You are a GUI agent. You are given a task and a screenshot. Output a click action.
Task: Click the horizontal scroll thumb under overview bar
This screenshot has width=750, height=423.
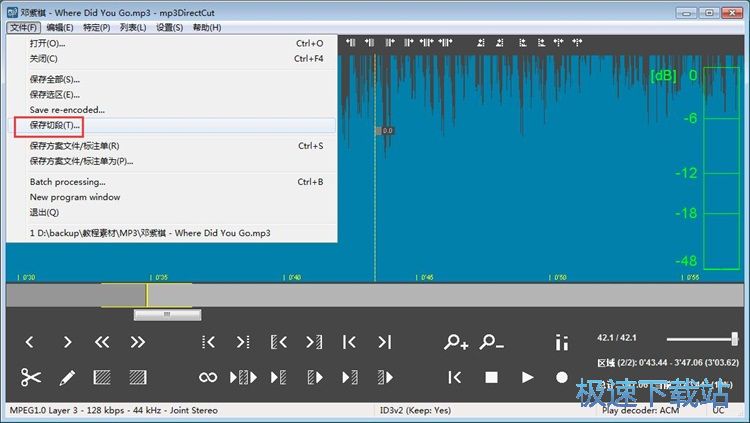(x=167, y=315)
